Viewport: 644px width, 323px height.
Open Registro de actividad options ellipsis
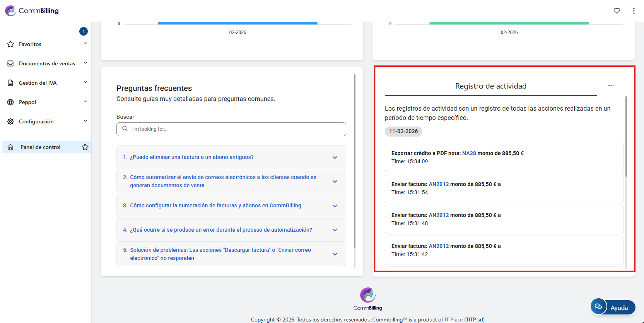tap(611, 85)
